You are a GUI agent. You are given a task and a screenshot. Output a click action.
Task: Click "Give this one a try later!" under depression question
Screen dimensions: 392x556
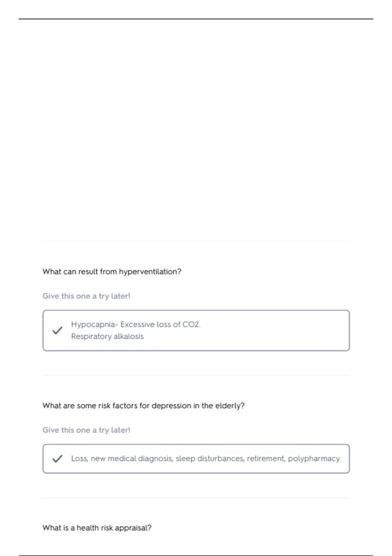click(86, 430)
